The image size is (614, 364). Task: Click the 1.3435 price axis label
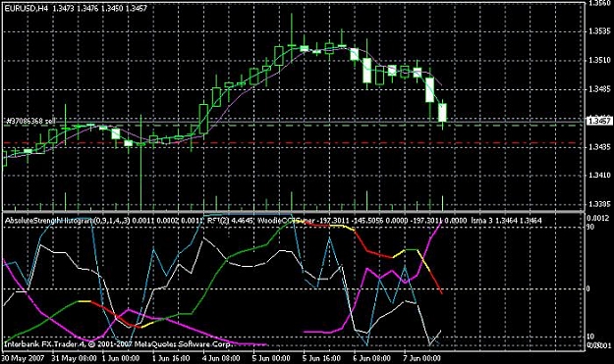[x=599, y=146]
